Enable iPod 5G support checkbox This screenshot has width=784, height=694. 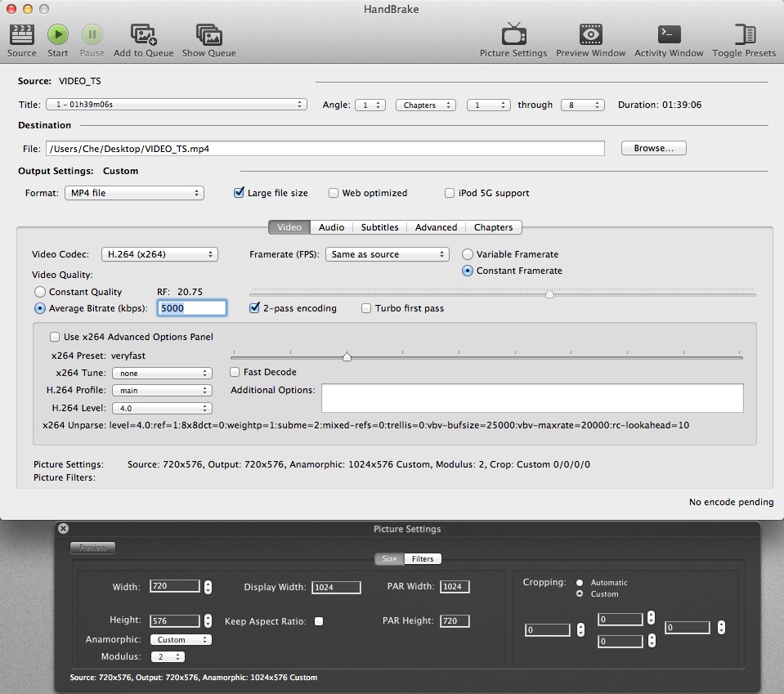coord(450,193)
